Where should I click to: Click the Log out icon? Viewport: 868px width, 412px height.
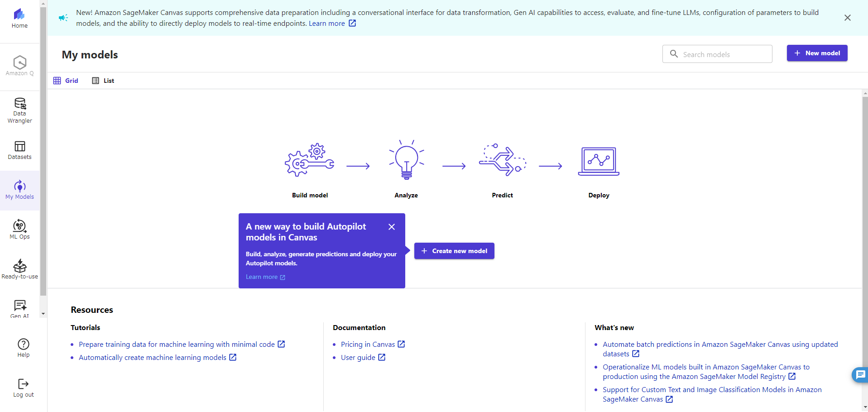(x=24, y=384)
